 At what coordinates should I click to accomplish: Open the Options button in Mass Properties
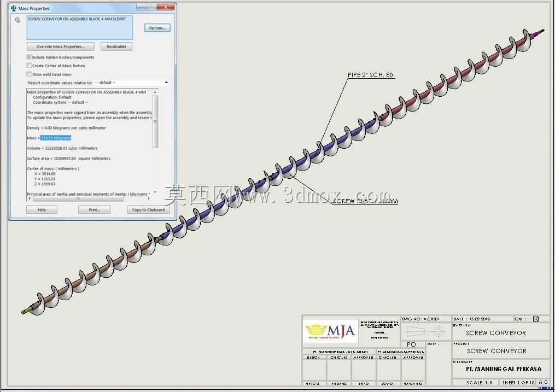click(157, 28)
